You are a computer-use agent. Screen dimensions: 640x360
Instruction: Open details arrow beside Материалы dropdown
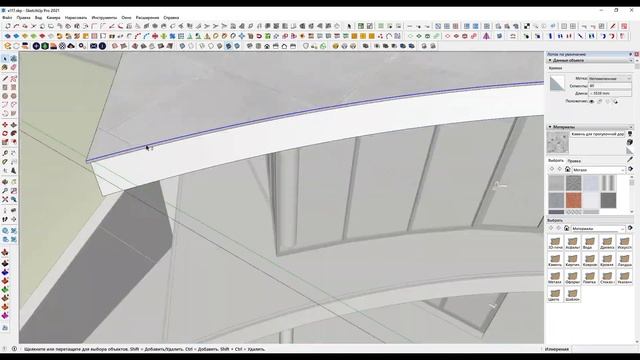pyautogui.click(x=631, y=228)
